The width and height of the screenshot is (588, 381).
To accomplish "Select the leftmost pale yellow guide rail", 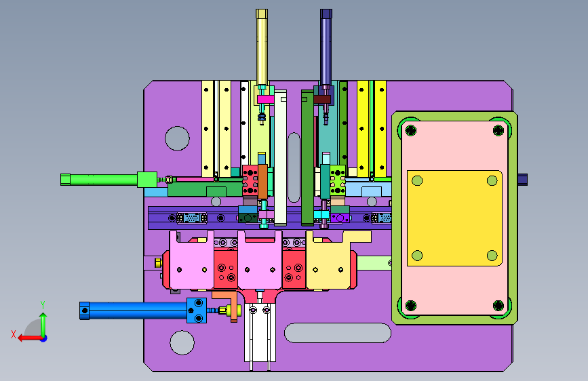I will 208,129.
